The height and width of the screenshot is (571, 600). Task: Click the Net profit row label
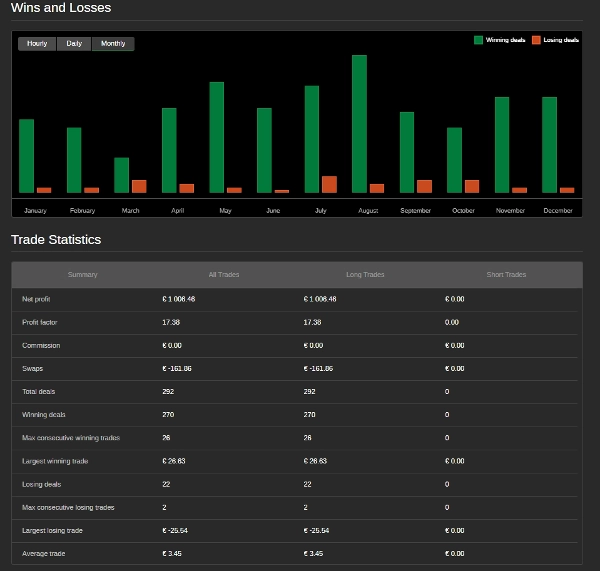tap(37, 299)
